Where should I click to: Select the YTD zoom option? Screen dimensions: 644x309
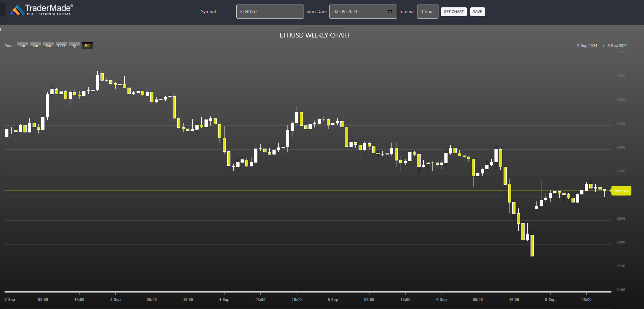click(61, 46)
